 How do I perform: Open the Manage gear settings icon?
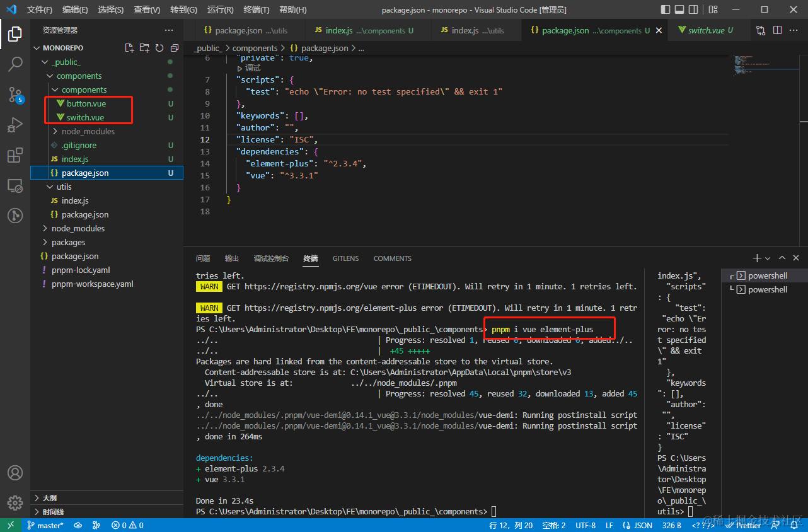point(15,502)
